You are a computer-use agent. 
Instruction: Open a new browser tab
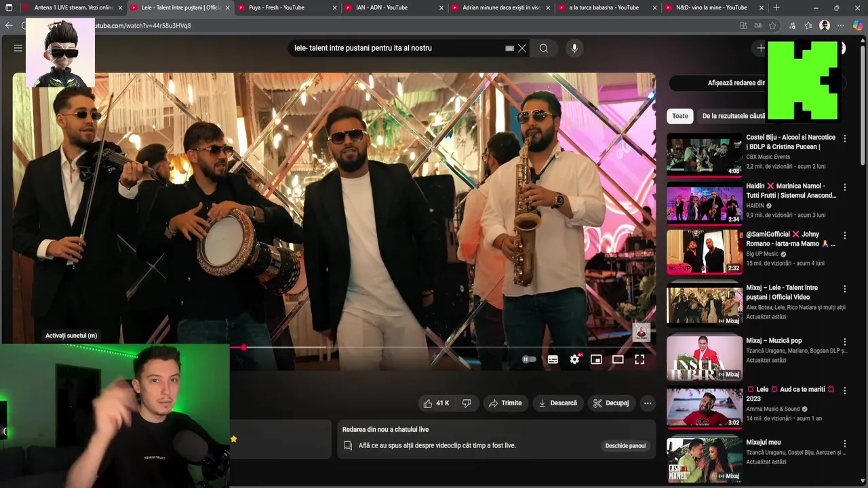(x=776, y=7)
